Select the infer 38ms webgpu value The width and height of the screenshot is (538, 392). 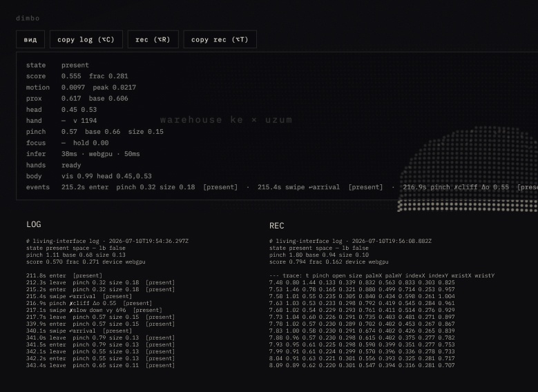click(x=101, y=154)
